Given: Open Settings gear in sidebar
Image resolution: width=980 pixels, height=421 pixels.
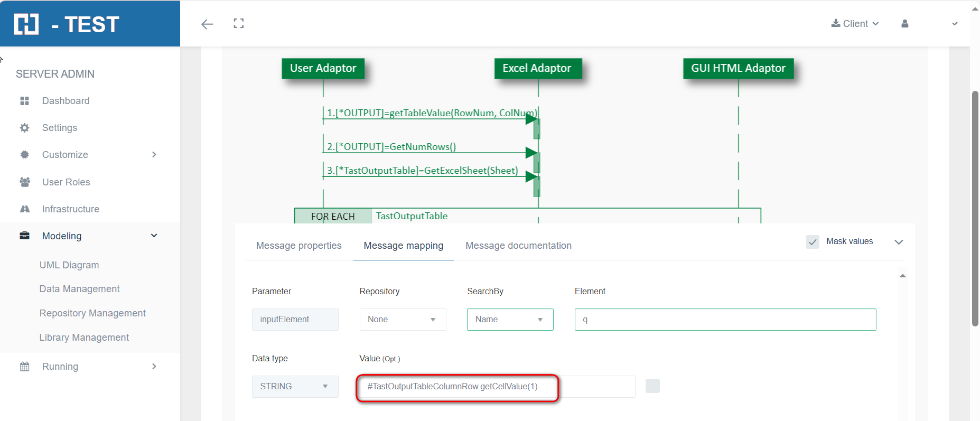Looking at the screenshot, I should 25,128.
